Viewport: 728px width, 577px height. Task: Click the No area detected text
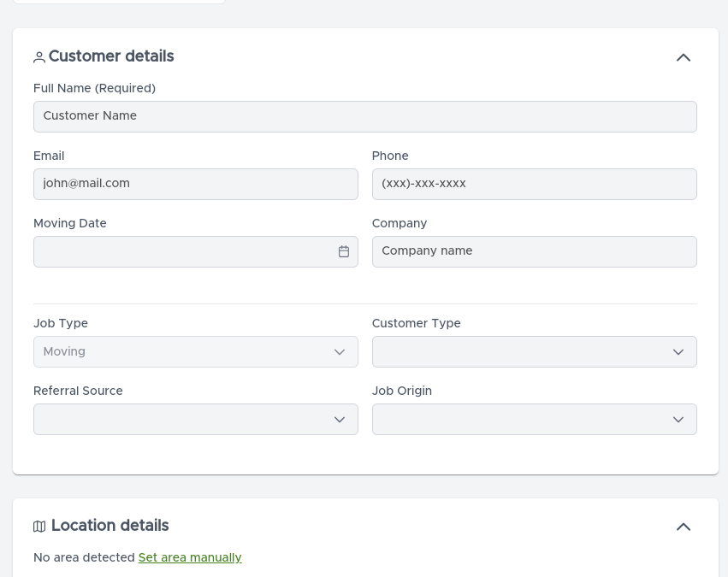84,557
